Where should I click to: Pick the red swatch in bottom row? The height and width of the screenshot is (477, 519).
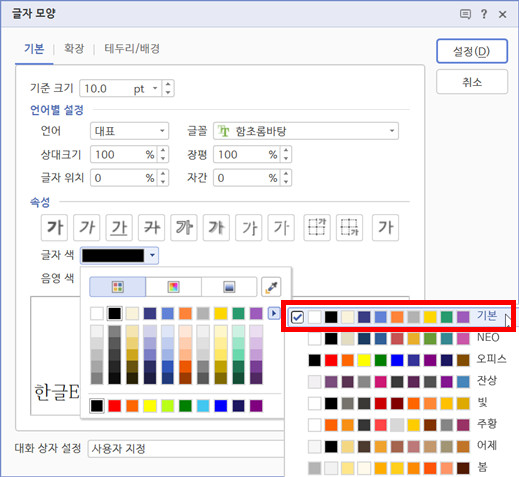coord(115,406)
